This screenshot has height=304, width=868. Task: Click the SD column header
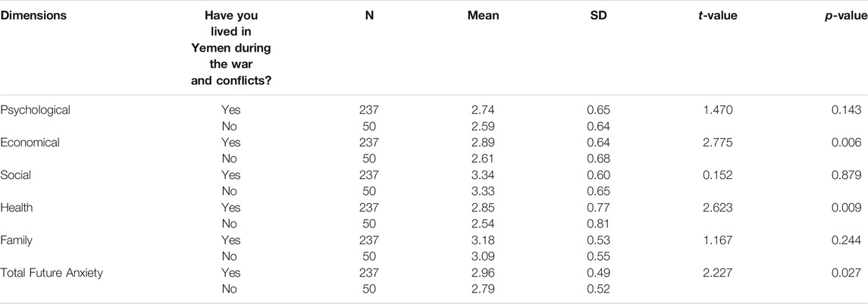coord(598,15)
